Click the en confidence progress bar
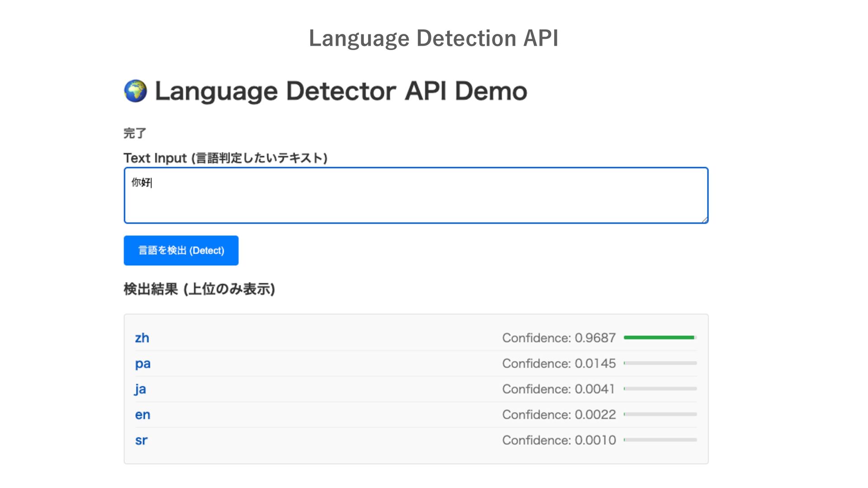This screenshot has height=488, width=868. pos(660,414)
